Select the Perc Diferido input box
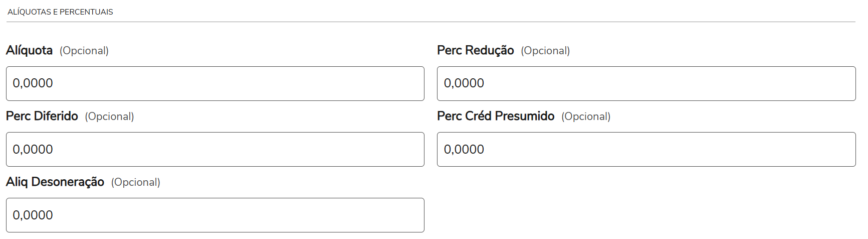Screen dimensions: 868x239 (x=215, y=149)
